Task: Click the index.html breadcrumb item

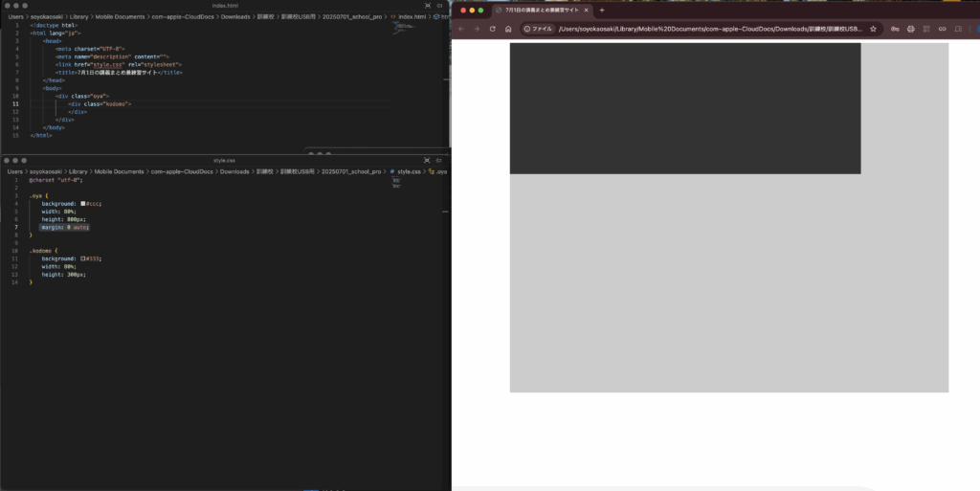Action: [410, 16]
